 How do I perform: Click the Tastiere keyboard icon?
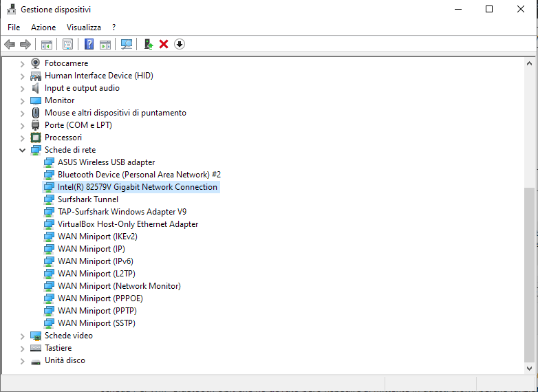pos(36,348)
